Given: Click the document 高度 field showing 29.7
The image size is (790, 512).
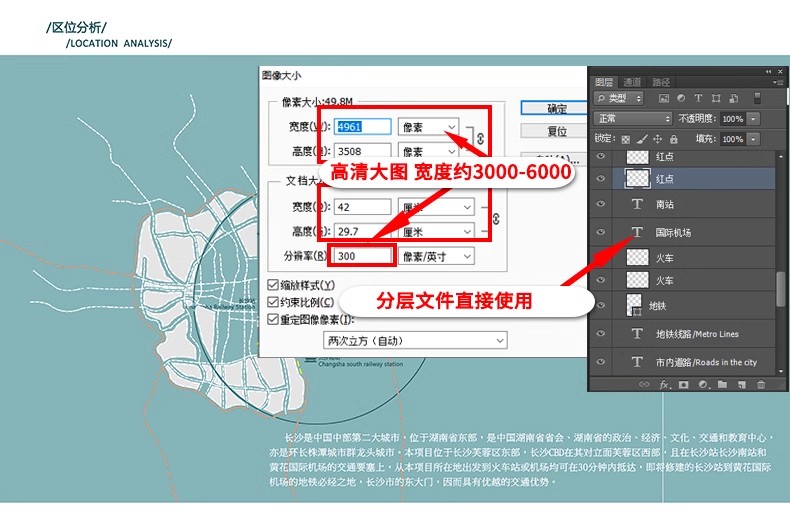Looking at the screenshot, I should coord(362,231).
